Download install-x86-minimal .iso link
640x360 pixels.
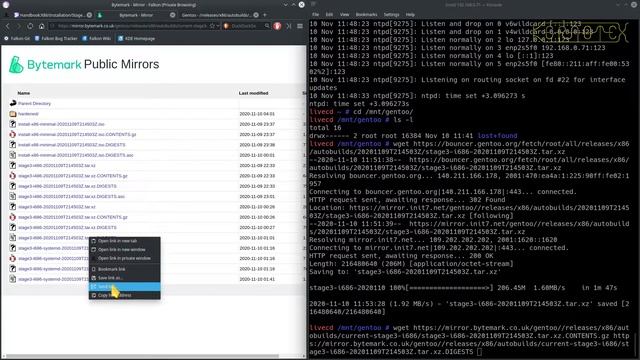click(61, 124)
